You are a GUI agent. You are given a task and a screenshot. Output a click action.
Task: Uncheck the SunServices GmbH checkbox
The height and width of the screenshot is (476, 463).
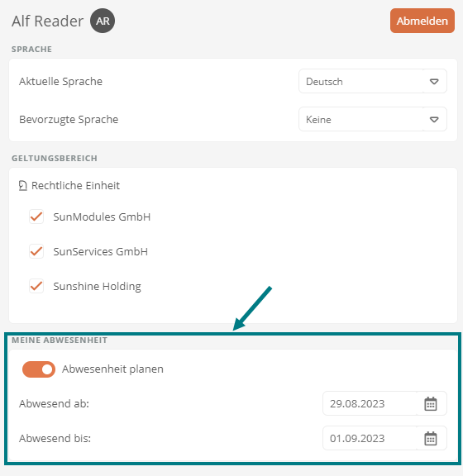click(36, 251)
